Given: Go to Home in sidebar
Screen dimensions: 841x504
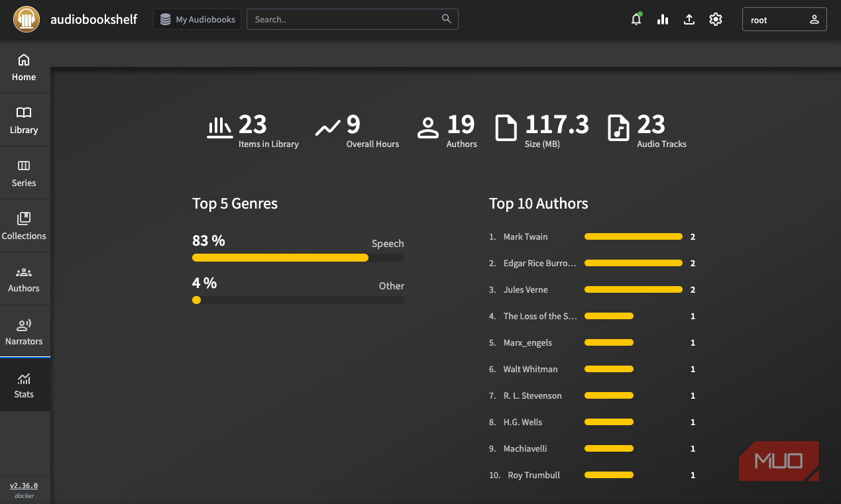Looking at the screenshot, I should [x=25, y=67].
